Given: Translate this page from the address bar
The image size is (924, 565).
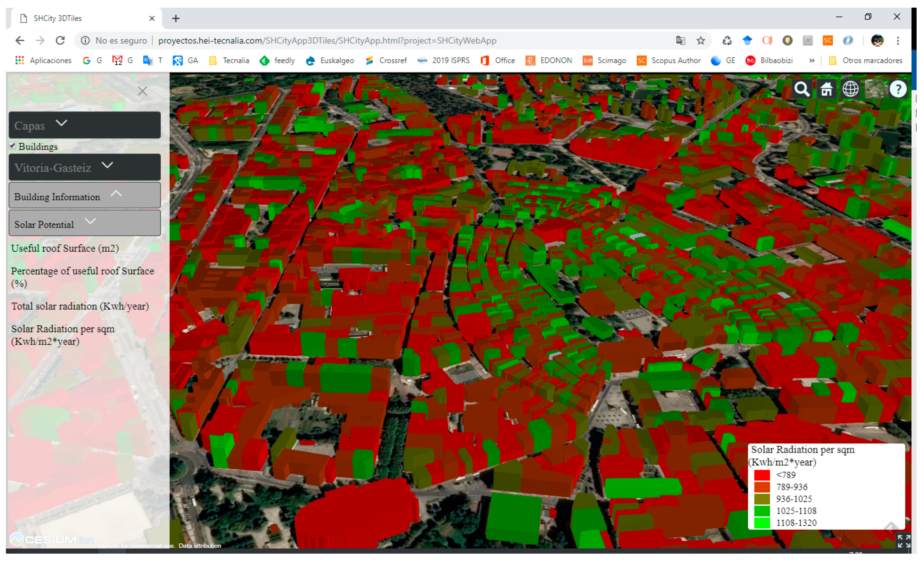Looking at the screenshot, I should [680, 41].
